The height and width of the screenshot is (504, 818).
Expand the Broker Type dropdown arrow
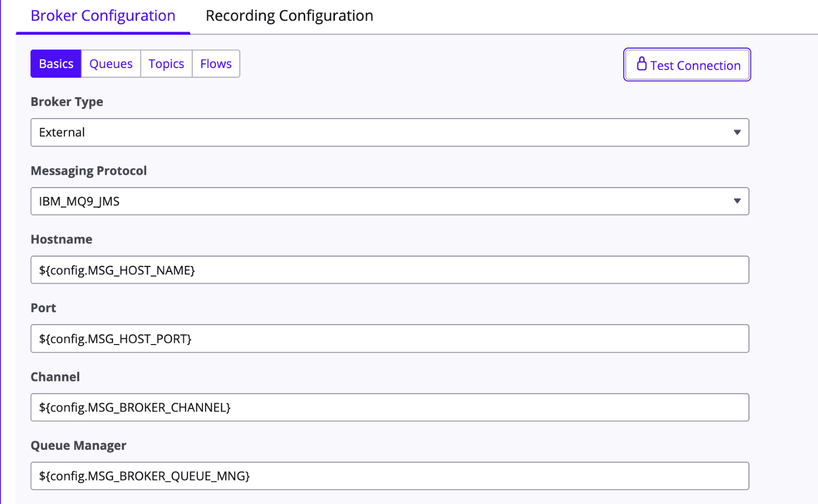[x=737, y=132]
